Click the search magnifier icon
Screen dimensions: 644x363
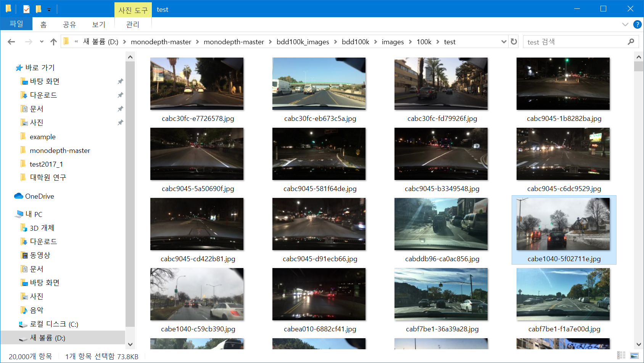coord(631,42)
